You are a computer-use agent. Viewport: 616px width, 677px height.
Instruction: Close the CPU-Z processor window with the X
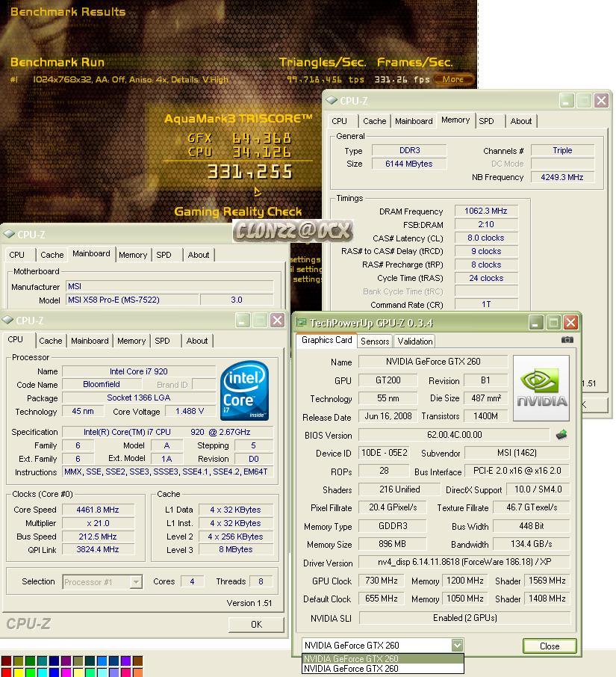(x=277, y=321)
